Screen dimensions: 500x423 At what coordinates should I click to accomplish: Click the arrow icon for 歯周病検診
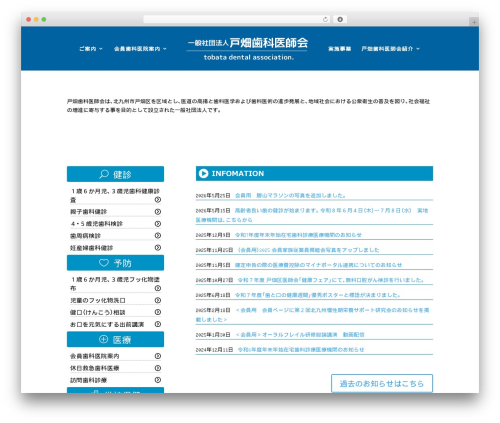[x=158, y=236]
